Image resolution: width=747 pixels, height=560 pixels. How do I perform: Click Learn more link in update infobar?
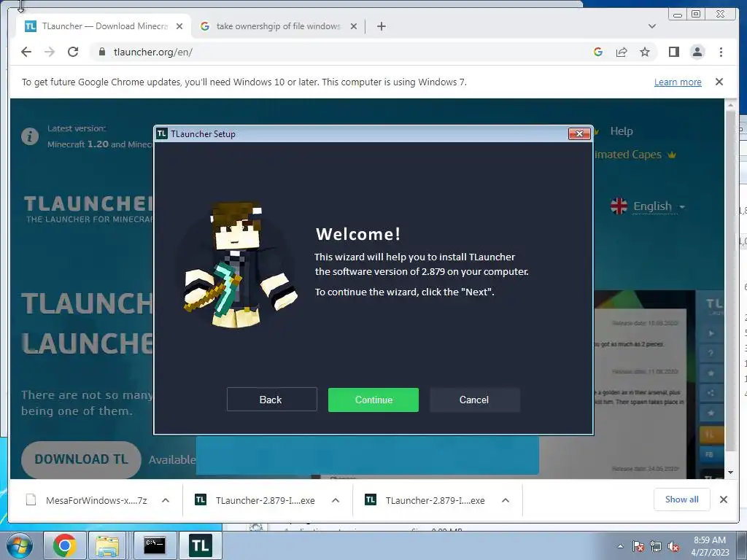pos(678,82)
